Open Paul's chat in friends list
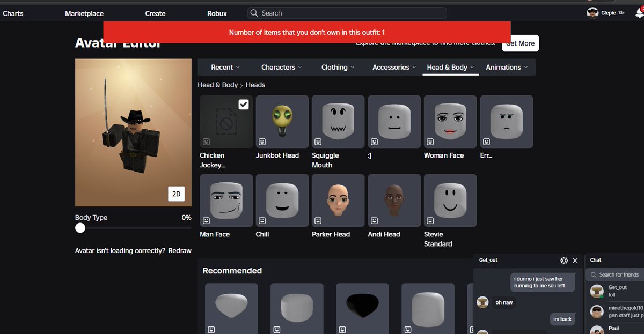644x334 pixels. [x=615, y=329]
